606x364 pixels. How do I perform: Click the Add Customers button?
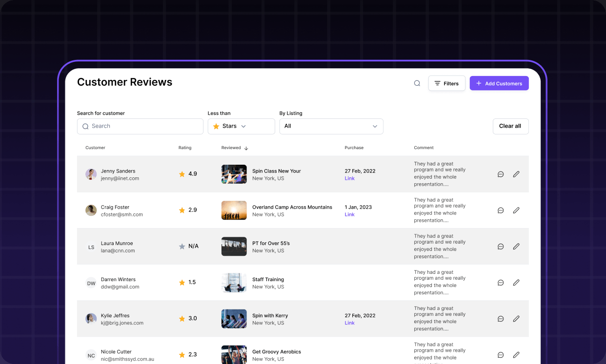[x=499, y=83]
